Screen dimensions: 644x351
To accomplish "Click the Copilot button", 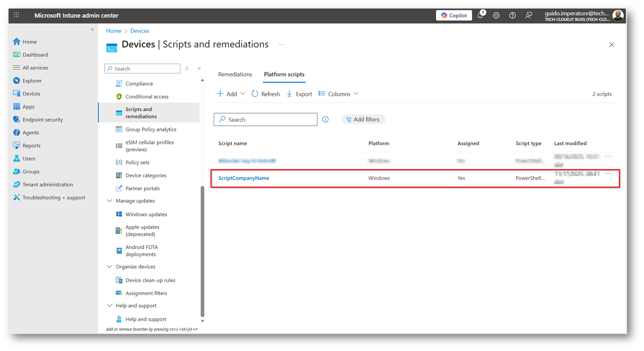I will tap(454, 15).
